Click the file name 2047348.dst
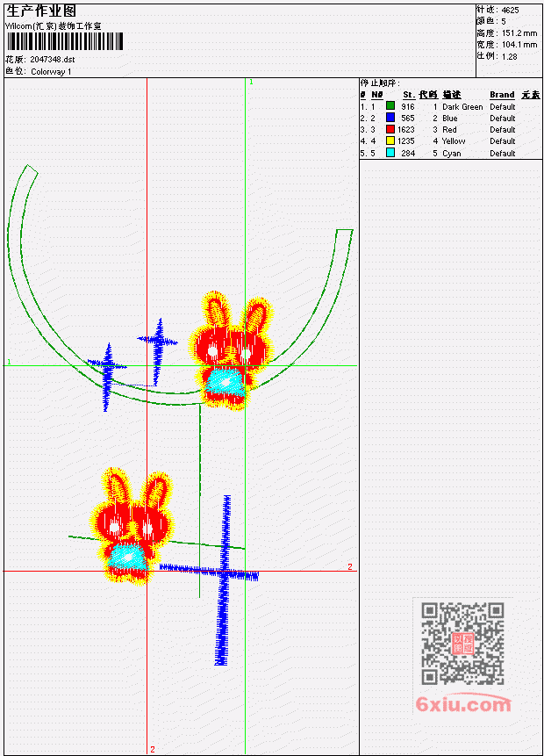This screenshot has height=756, width=544. click(53, 60)
